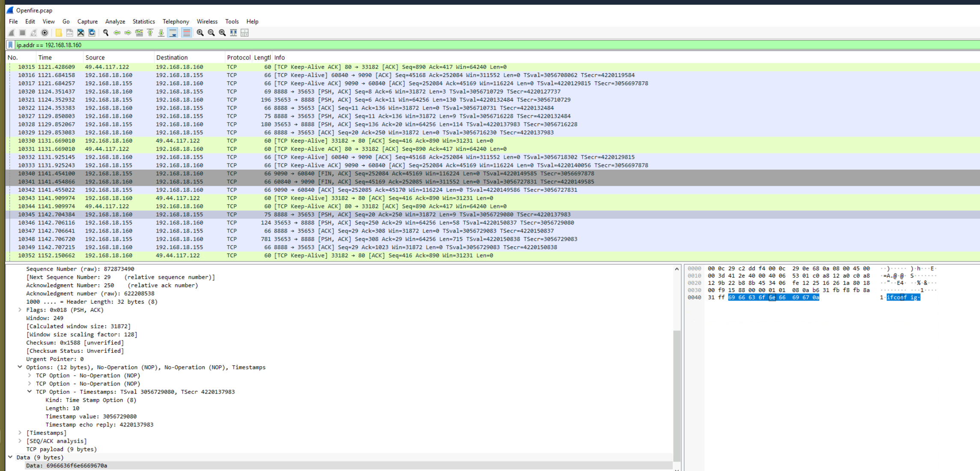Collapse the Options (12 bytes) section
This screenshot has width=980, height=471.
pyautogui.click(x=20, y=367)
